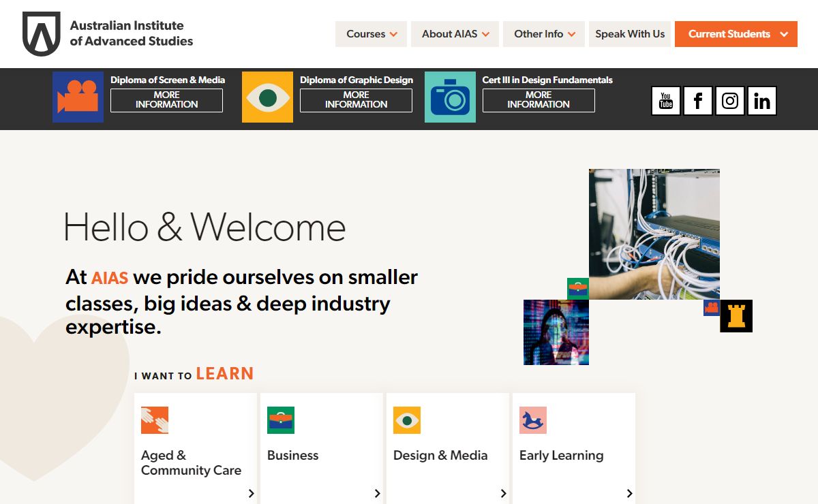Open the YouTube social icon
Viewport: 818px width, 504px height.
pos(666,101)
